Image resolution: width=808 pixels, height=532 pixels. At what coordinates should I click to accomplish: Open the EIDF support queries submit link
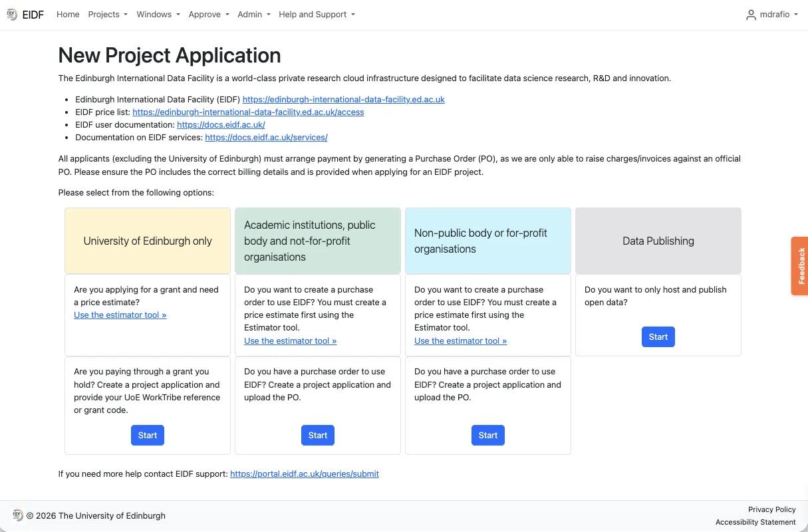[x=305, y=474]
